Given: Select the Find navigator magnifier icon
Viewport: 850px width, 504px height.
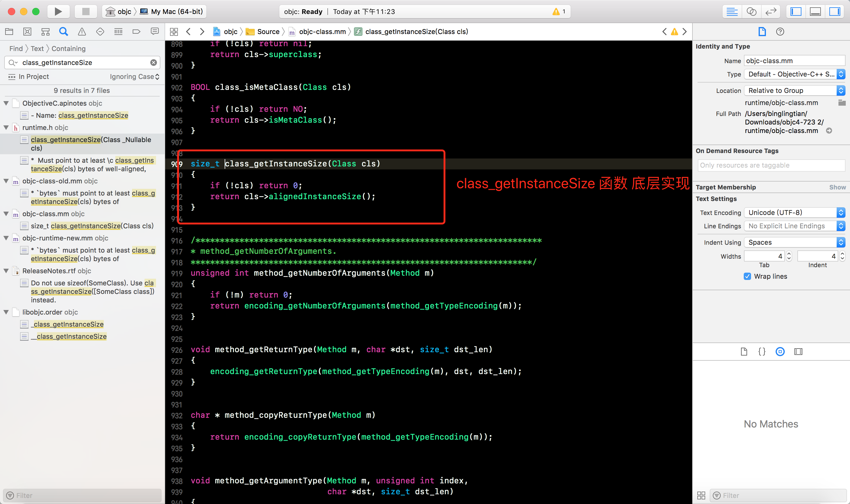Looking at the screenshot, I should 63,32.
